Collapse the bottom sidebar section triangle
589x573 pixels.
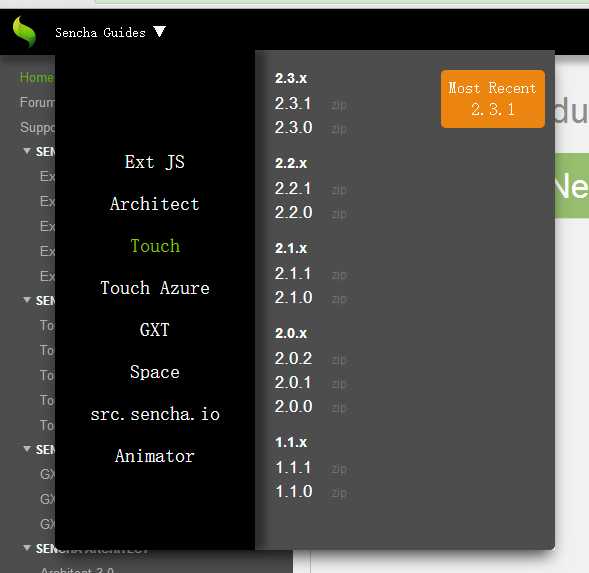pos(27,548)
